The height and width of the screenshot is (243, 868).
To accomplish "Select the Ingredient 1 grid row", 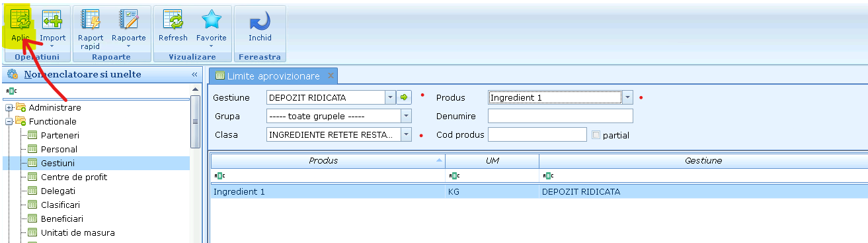I will 539,192.
